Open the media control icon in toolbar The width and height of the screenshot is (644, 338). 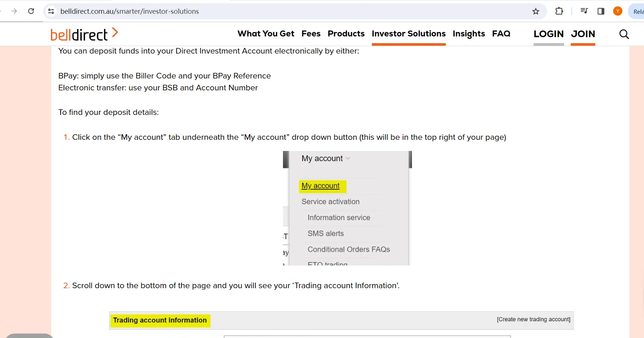pyautogui.click(x=584, y=11)
